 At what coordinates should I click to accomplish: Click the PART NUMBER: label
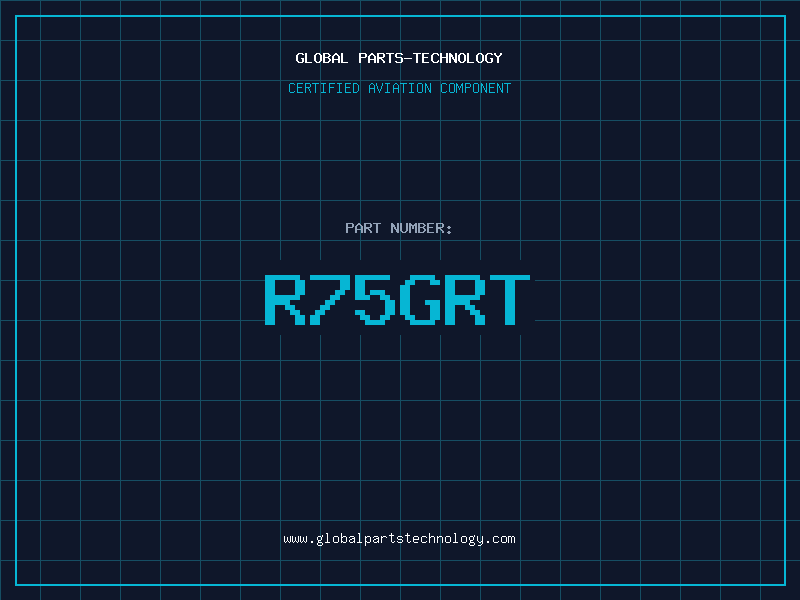[398, 228]
